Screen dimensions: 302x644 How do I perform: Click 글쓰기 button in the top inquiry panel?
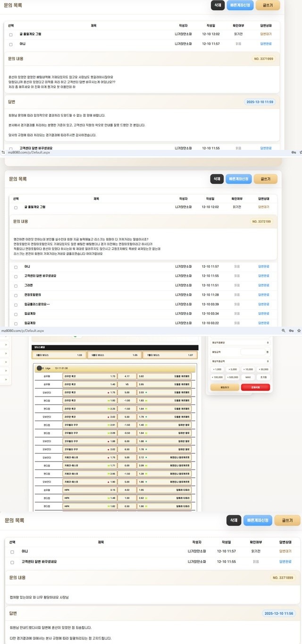click(268, 5)
